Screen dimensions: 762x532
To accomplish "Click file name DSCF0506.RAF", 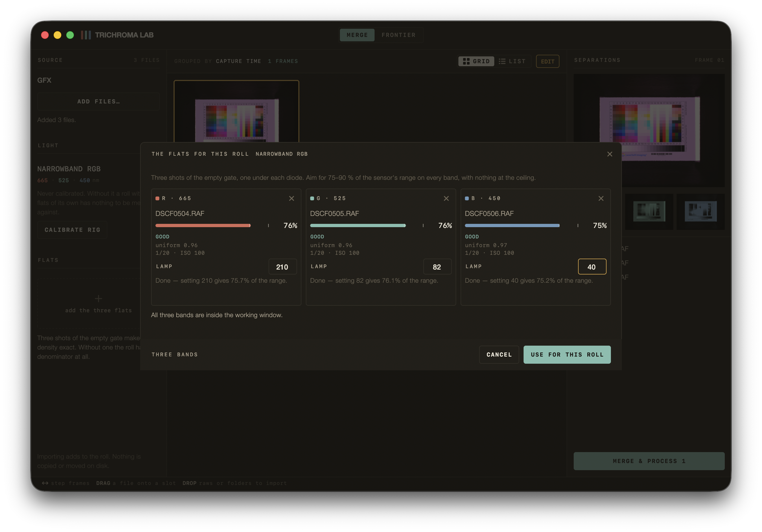I will [489, 213].
